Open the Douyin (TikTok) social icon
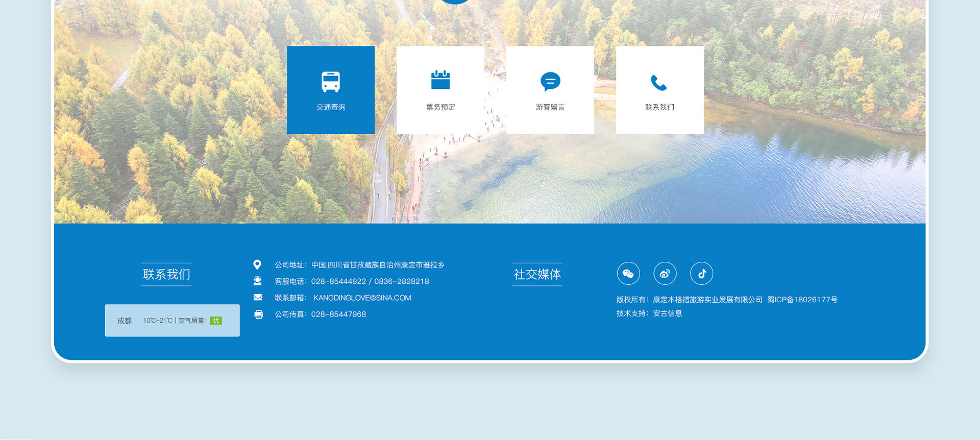Image resolution: width=980 pixels, height=440 pixels. (x=702, y=274)
